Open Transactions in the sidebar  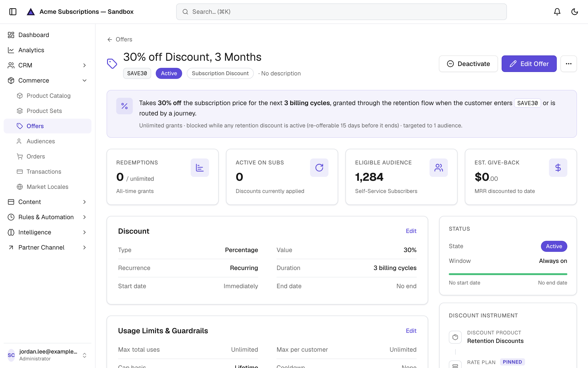pyautogui.click(x=48, y=172)
